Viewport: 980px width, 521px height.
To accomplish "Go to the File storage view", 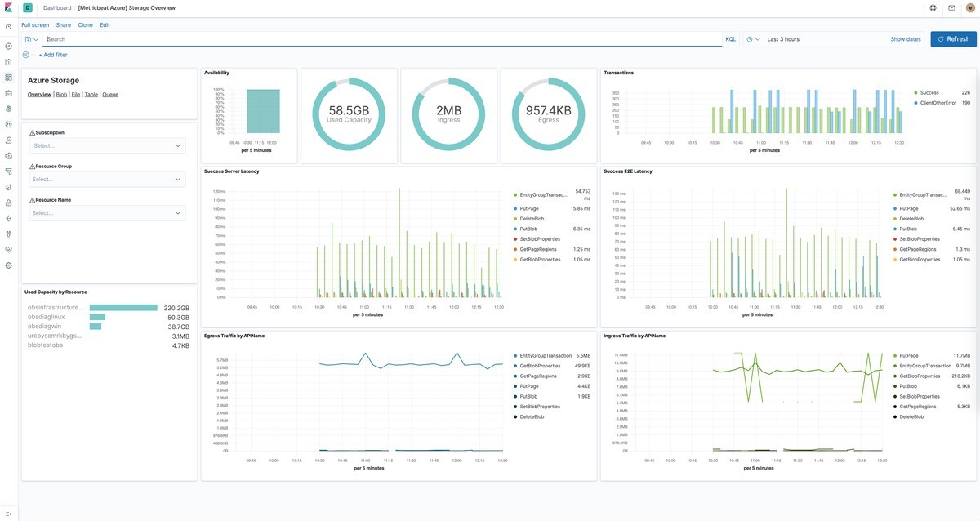I will pos(76,95).
